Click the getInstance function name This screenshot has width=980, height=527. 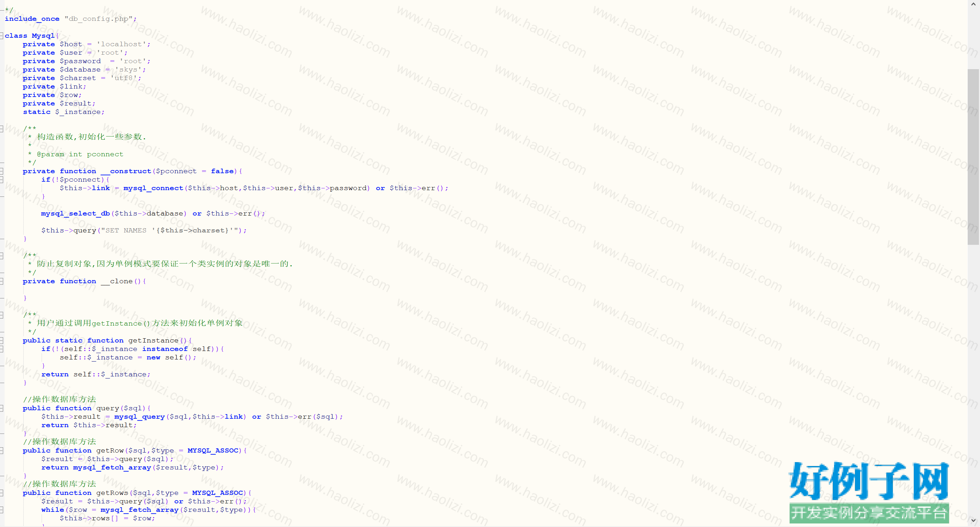pos(153,340)
